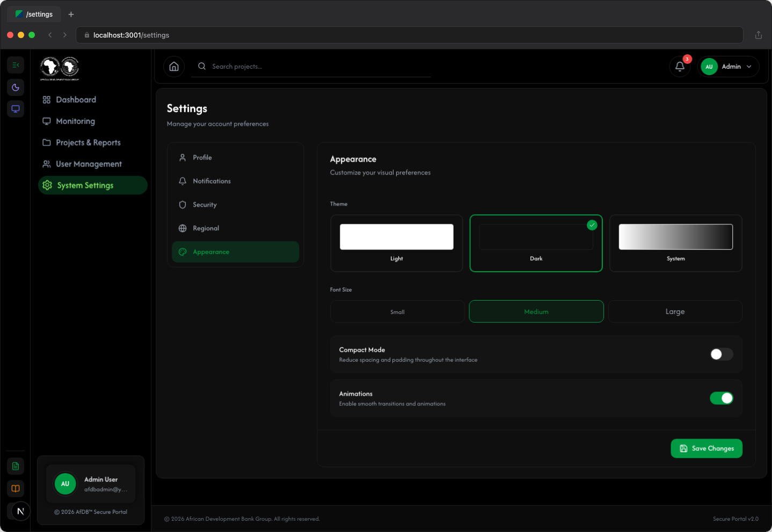Click the round N badge at the bottom left
The image size is (772, 532).
point(20,511)
